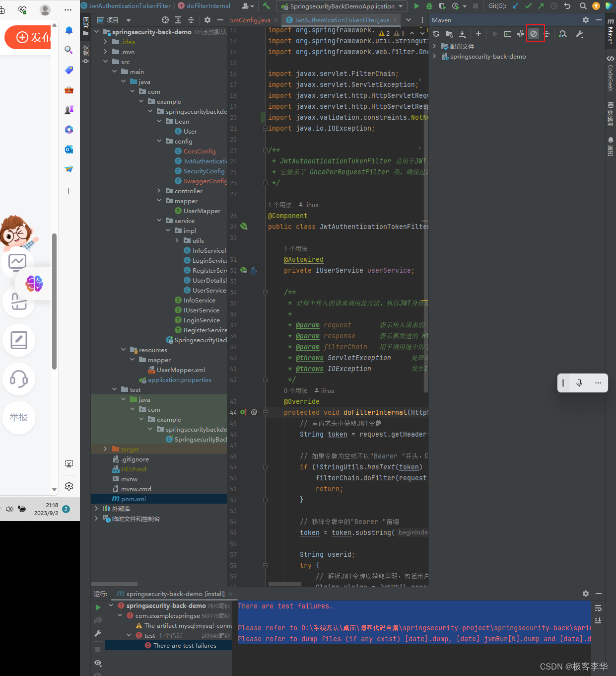The height and width of the screenshot is (676, 616).
Task: Open run configuration dropdown SpringsecurityBackDemoApplication
Action: pos(342,6)
